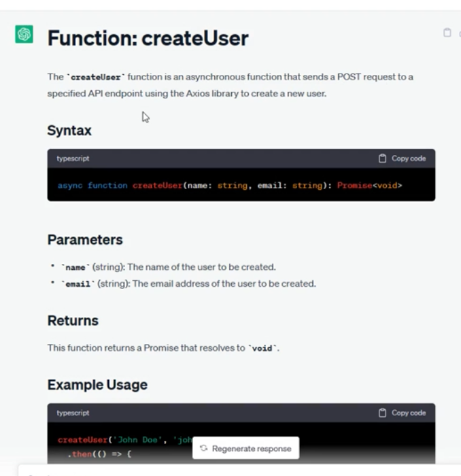Click the circular arrows icon beside Regenerate response
The image size is (461, 476).
point(204,448)
